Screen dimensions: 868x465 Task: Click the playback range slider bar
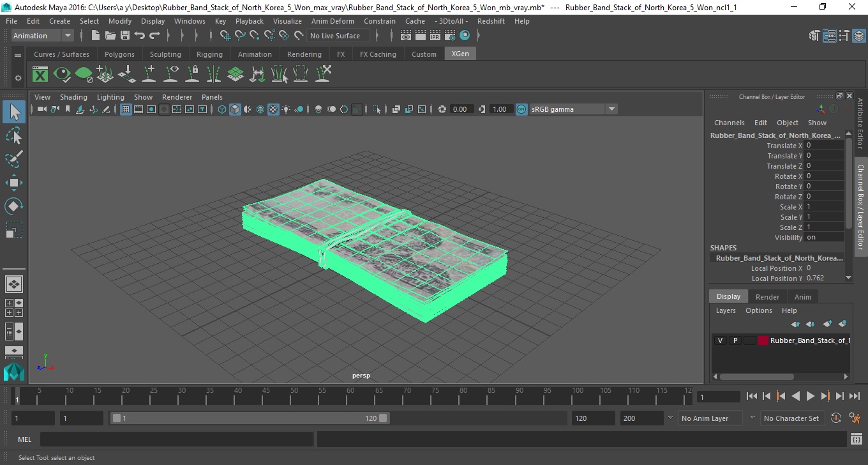[250, 418]
